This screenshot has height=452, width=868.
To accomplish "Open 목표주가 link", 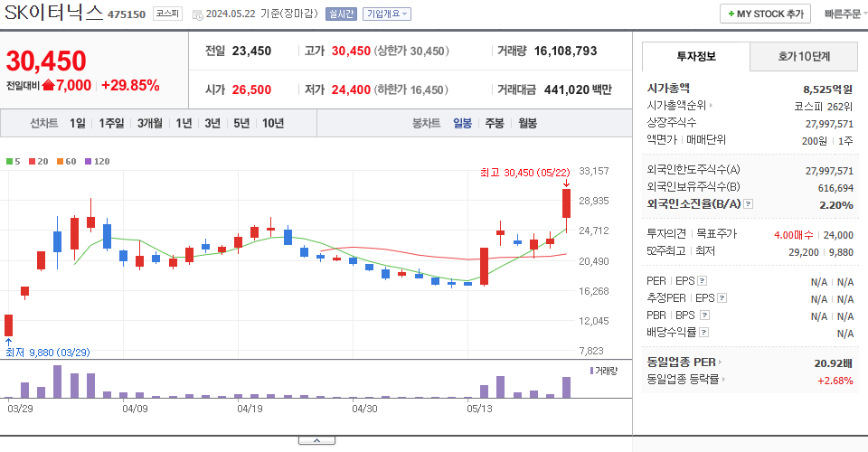I will click(716, 234).
